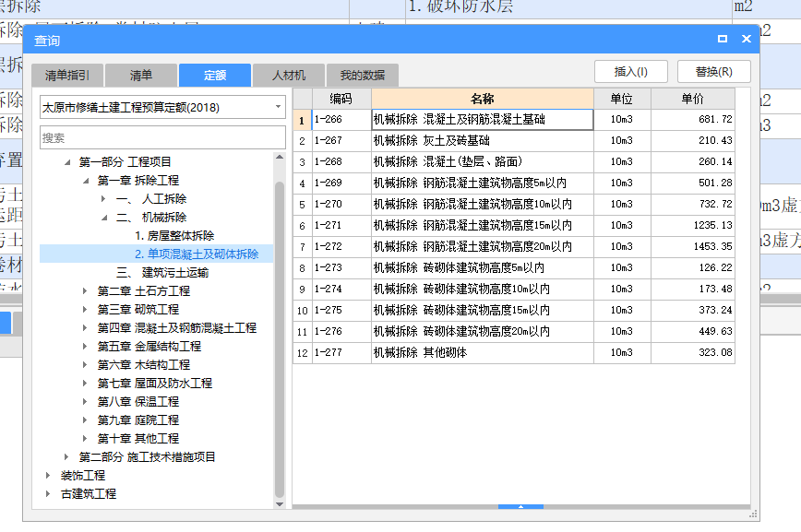Image resolution: width=801 pixels, height=532 pixels.
Task: Expand the 第八章 保温工程 node
Action: coord(85,402)
